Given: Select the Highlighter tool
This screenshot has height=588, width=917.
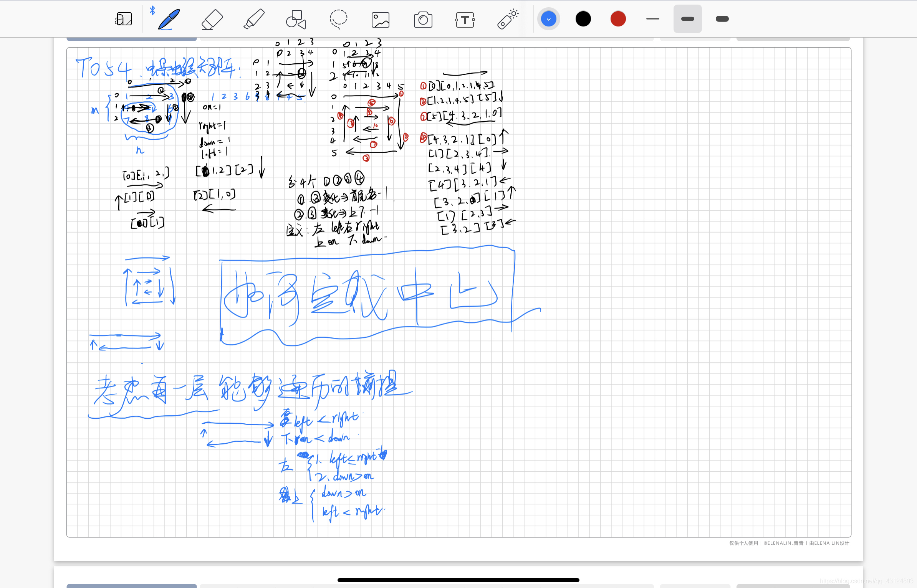Looking at the screenshot, I should pyautogui.click(x=254, y=19).
